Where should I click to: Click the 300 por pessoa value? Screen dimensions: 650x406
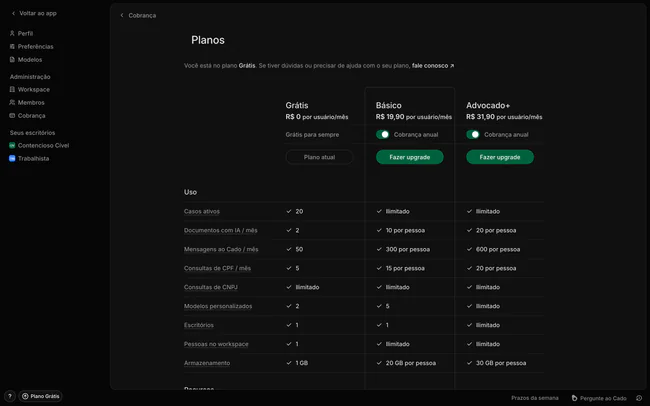407,249
